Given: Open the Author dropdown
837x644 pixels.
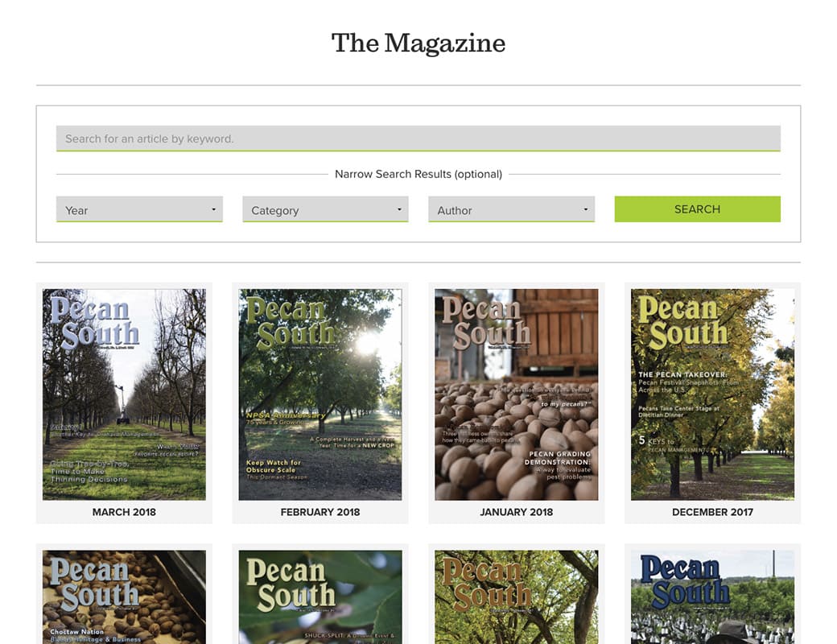Looking at the screenshot, I should (511, 209).
